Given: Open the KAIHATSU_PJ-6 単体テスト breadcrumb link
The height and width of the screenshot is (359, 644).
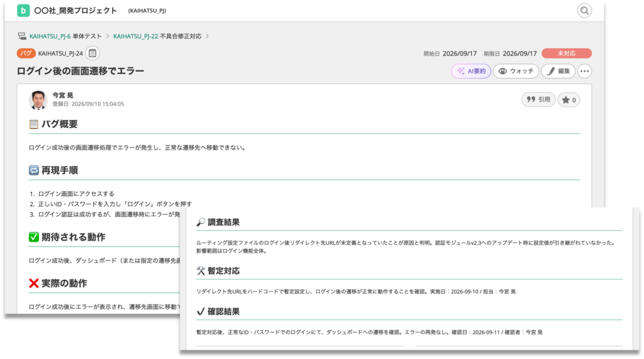Looking at the screenshot, I should (65, 36).
